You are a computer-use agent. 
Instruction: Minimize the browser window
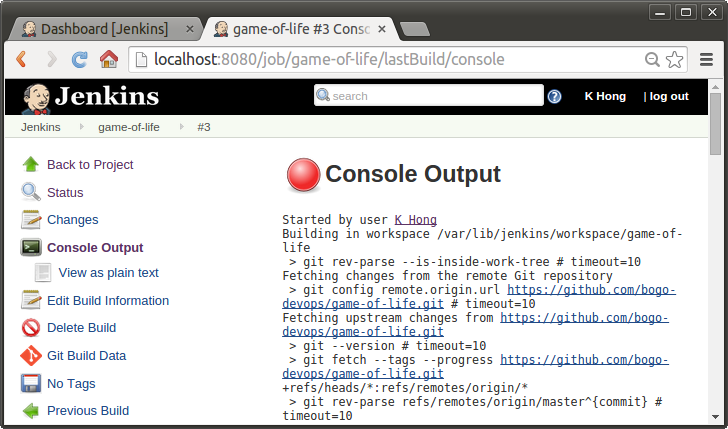click(660, 12)
